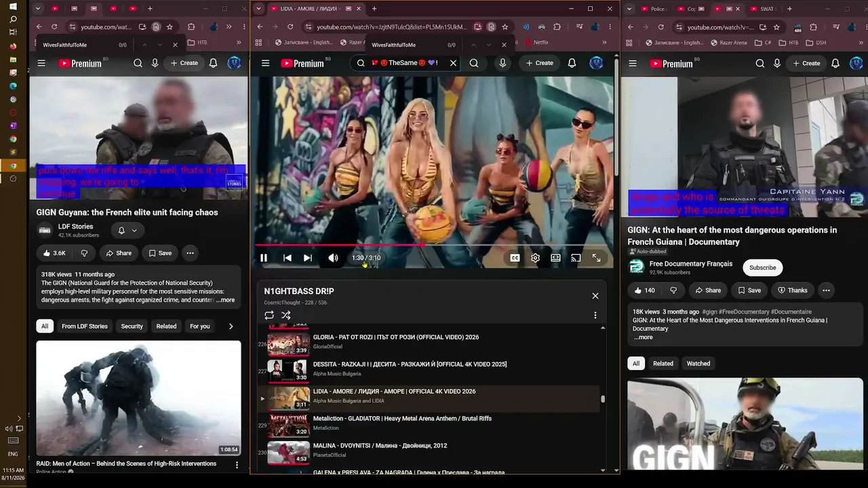Close the find bar in middle window
This screenshot has height=488, width=868.
504,45
